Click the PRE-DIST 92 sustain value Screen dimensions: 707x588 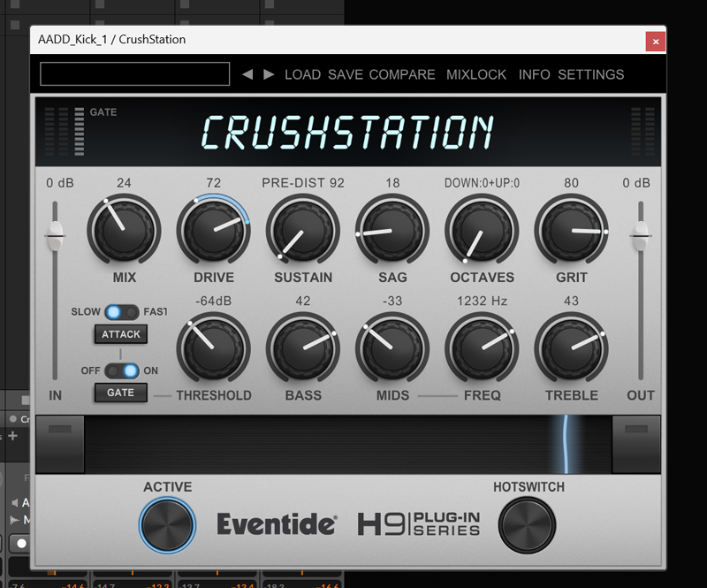point(303,183)
